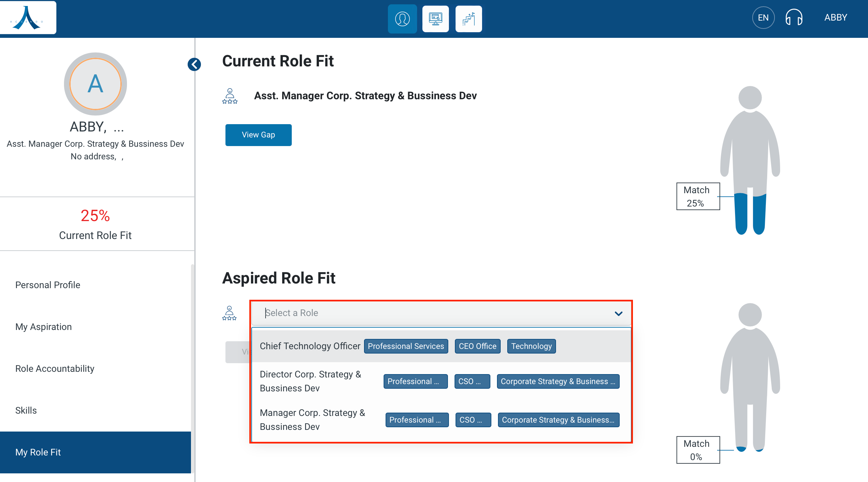Screen dimensions: 868x482
Task: Select Chief Technology Officer option
Action: [x=310, y=346]
